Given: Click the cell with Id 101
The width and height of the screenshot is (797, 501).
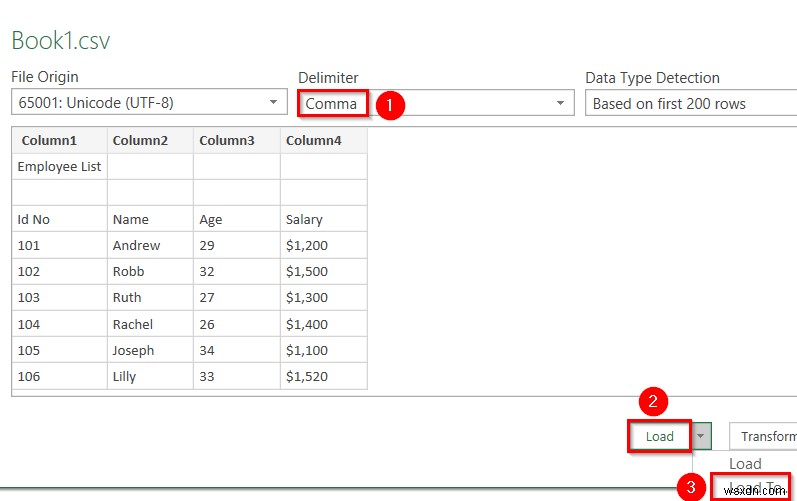Looking at the screenshot, I should [59, 245].
